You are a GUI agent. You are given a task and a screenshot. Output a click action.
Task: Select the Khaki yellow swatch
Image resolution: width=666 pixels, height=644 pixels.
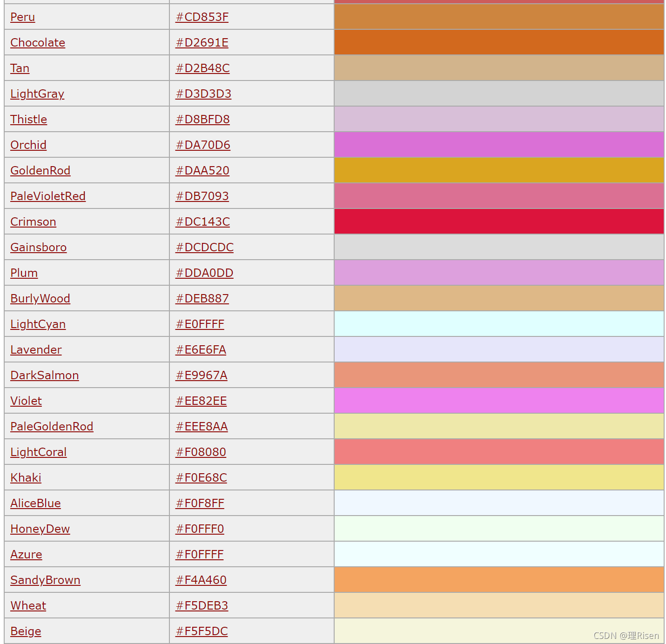499,477
